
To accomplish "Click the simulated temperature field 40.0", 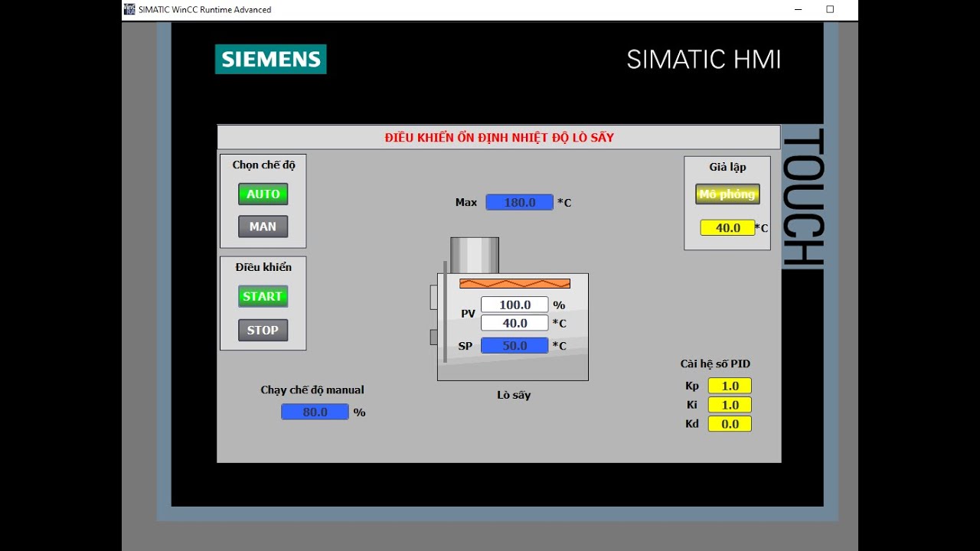I will tap(727, 228).
